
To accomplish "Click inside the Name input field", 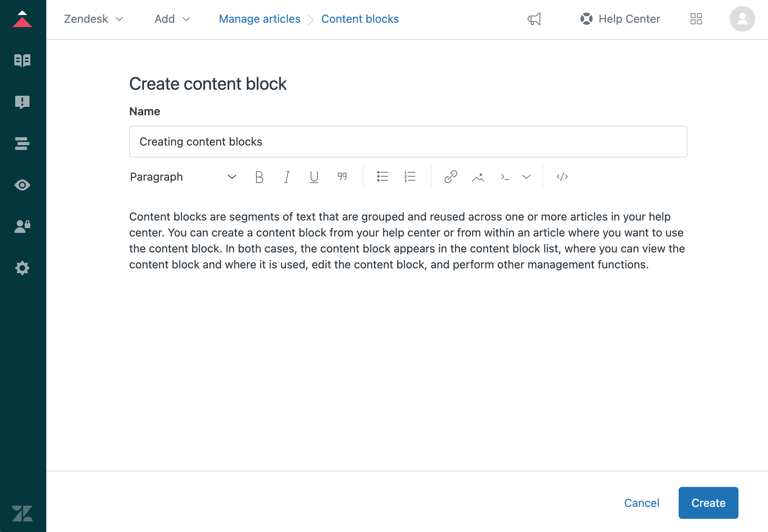I will point(408,142).
